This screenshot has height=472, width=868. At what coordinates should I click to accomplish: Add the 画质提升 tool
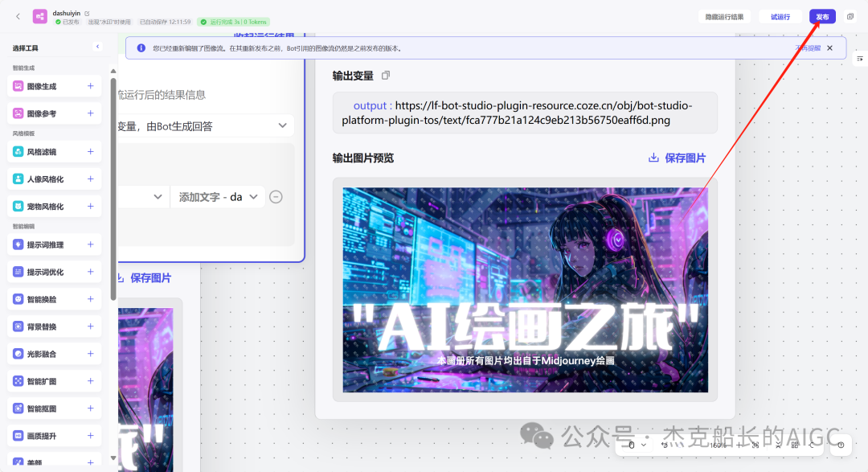click(90, 436)
